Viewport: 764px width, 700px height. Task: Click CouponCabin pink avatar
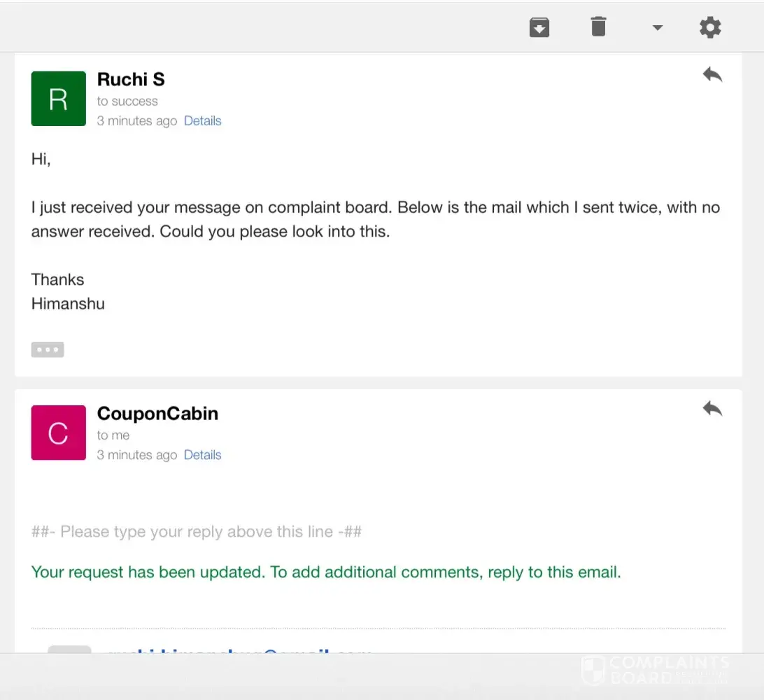(x=59, y=433)
